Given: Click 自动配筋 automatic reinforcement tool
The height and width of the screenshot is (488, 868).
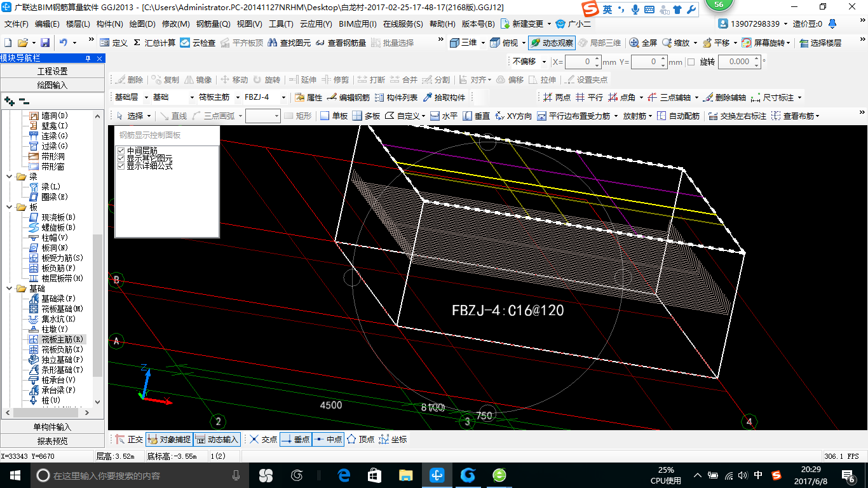Looking at the screenshot, I should point(678,116).
